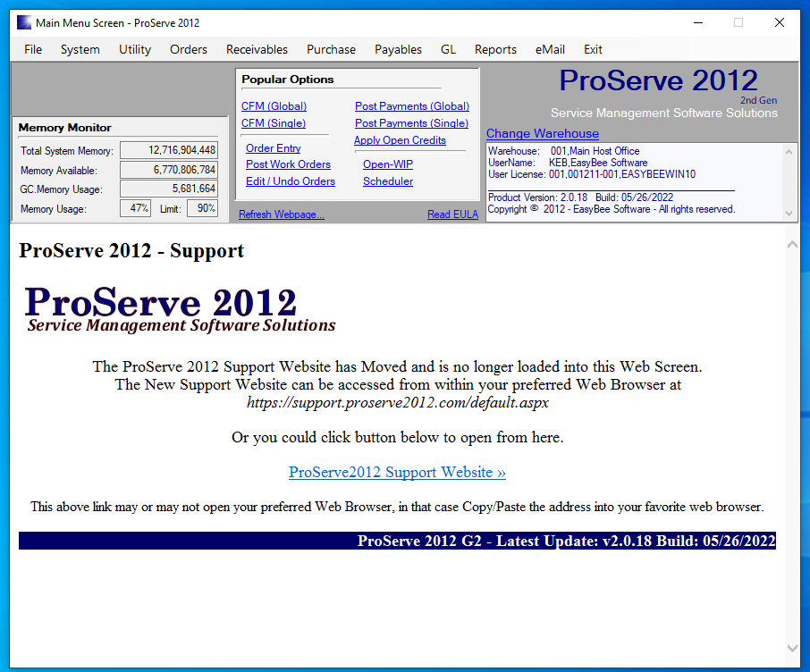Click the Memory Usage 47% field

(135, 208)
